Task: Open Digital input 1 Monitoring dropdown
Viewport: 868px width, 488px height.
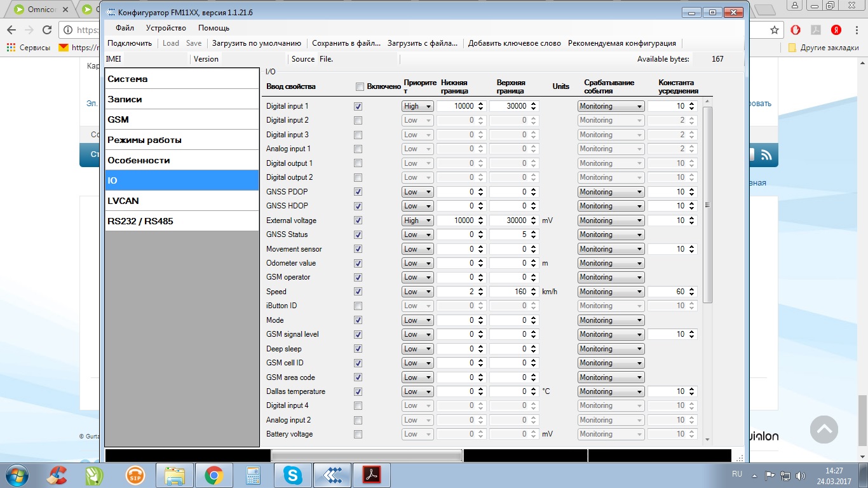Action: (611, 106)
